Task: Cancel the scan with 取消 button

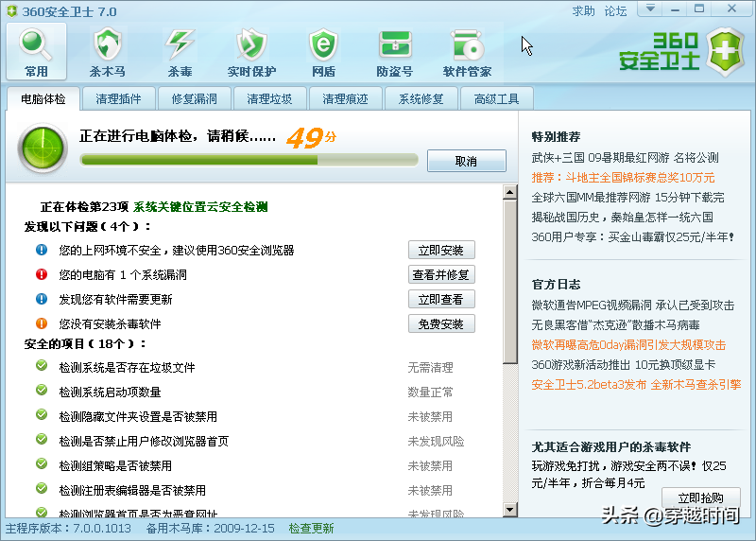Action: click(x=466, y=161)
